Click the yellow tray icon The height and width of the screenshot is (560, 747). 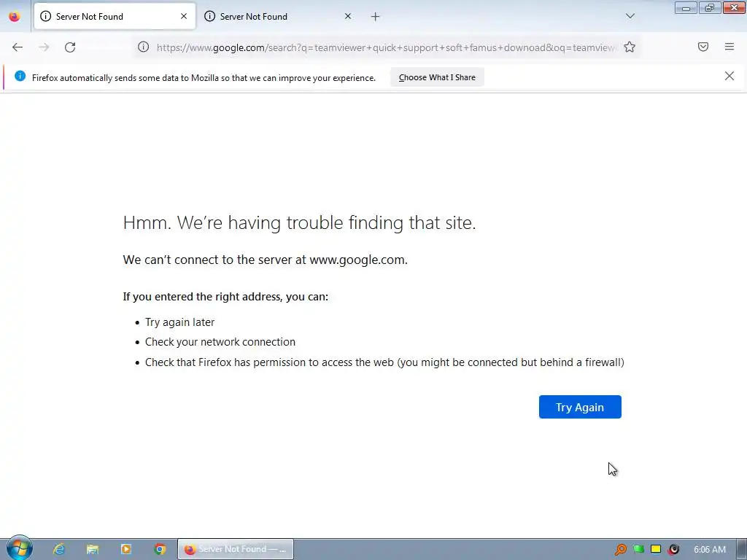(x=656, y=549)
